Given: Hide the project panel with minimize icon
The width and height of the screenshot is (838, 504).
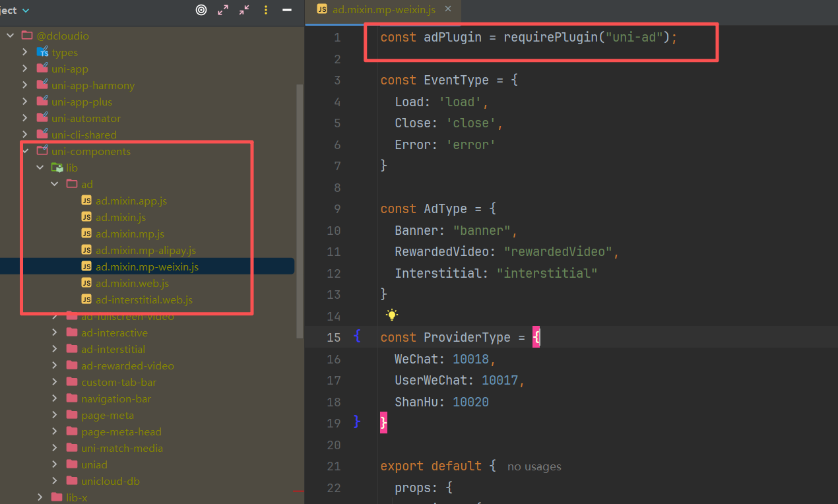Looking at the screenshot, I should (287, 10).
